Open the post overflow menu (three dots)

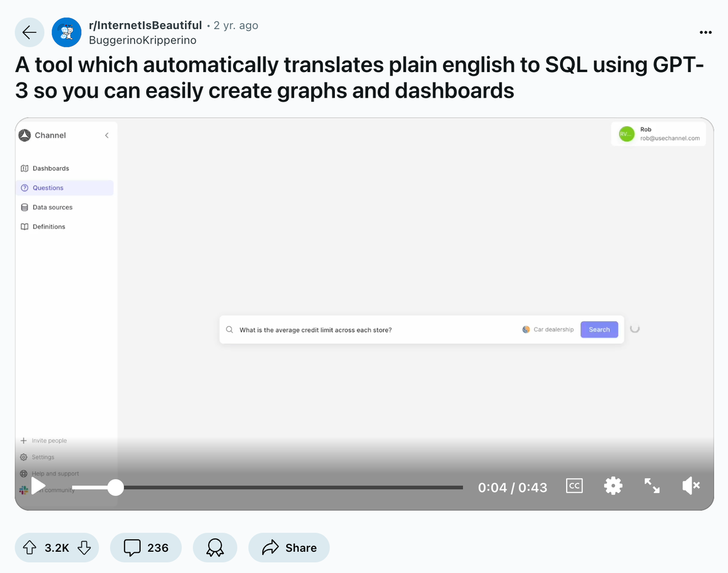(x=706, y=33)
